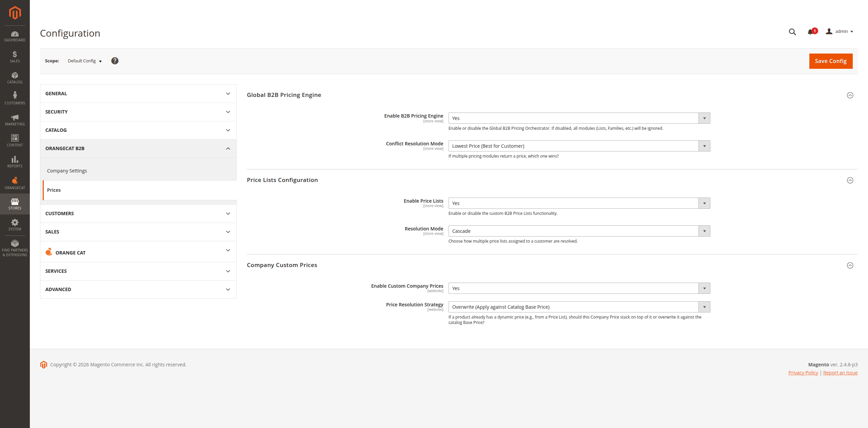Screen dimensions: 868x428
Task: Open the Marketing sidebar icon
Action: point(15,119)
